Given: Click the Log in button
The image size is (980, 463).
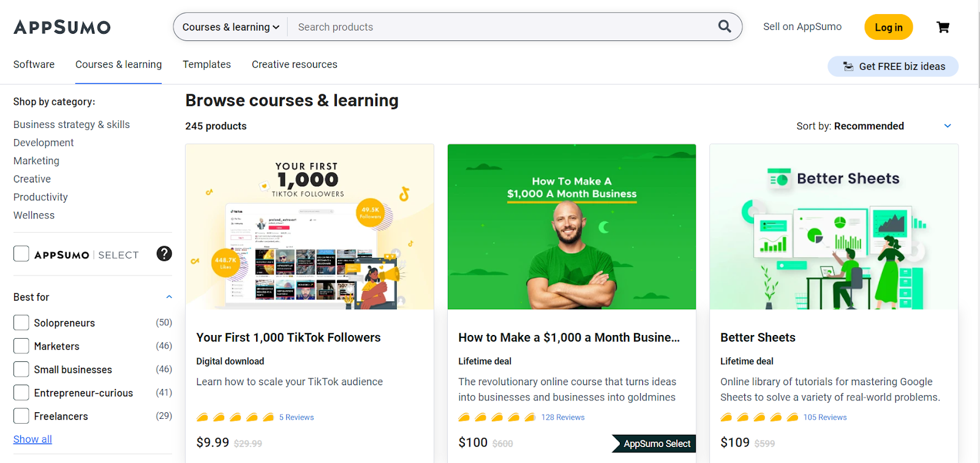Looking at the screenshot, I should pos(889,27).
